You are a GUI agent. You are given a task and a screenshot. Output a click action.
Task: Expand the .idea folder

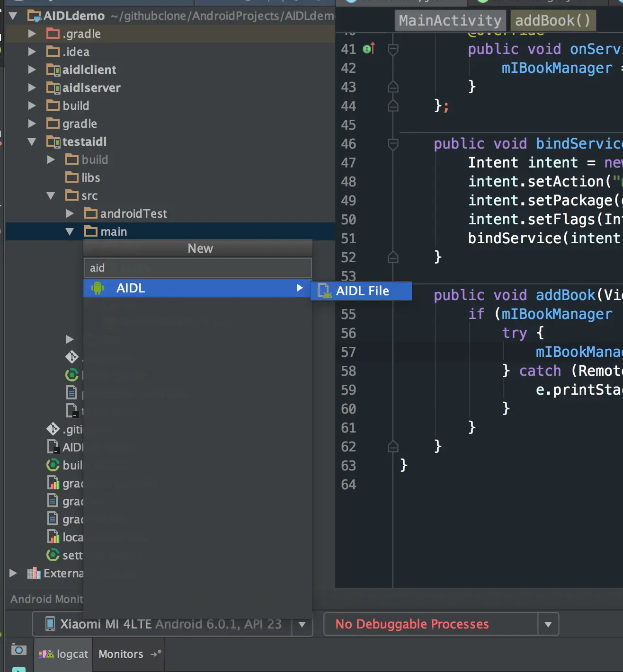[x=32, y=52]
